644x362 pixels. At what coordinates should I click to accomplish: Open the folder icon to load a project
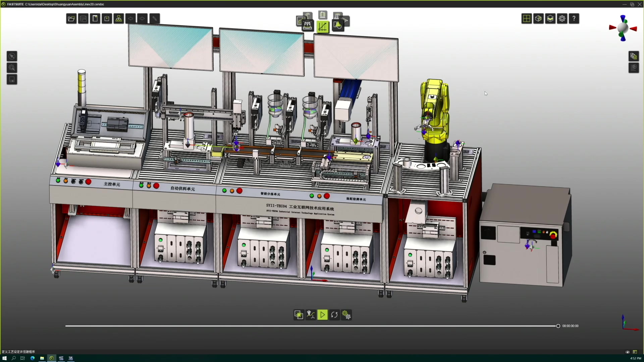point(71,19)
